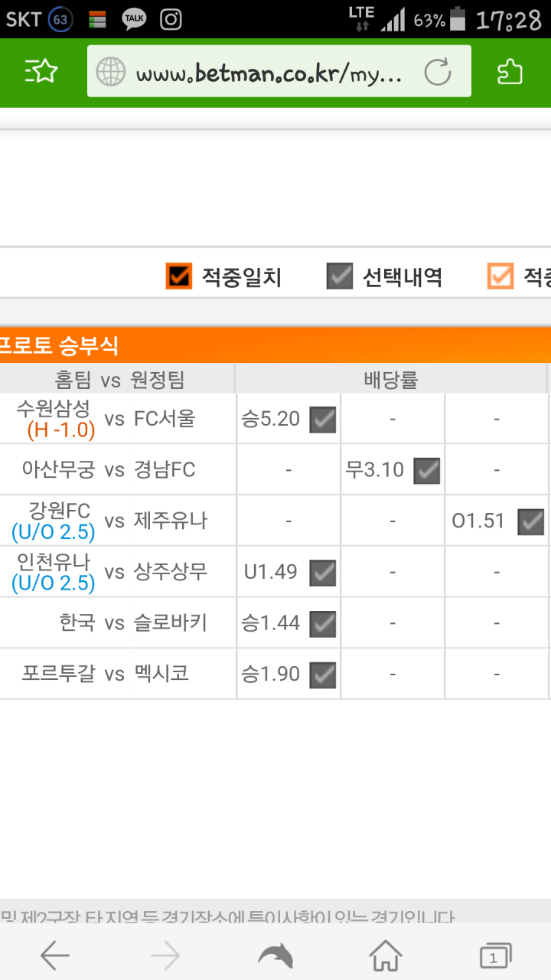551x980 pixels.
Task: Toggle the 선택내역 checkbox
Action: pos(339,276)
